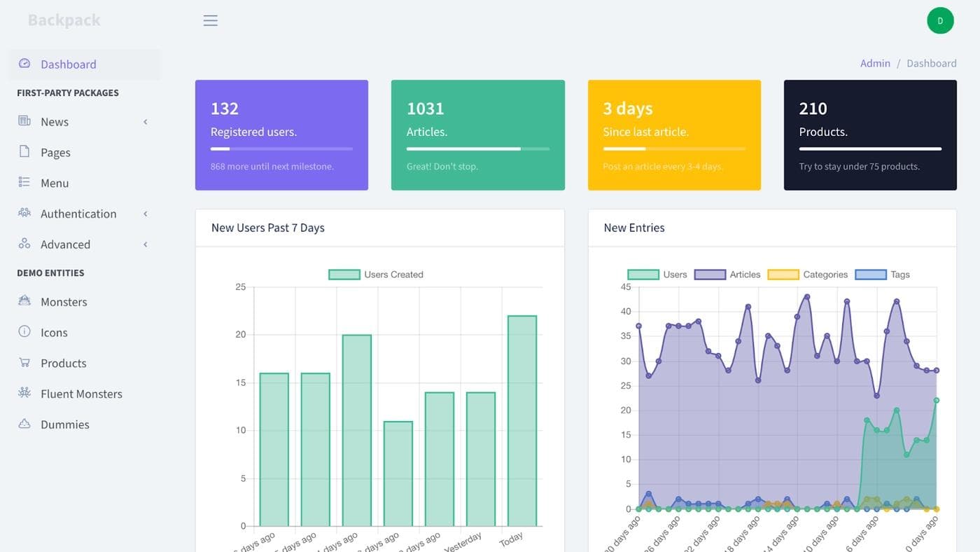Toggle sidebar with hamburger menu button
Viewport: 980px width, 552px height.
coord(210,20)
